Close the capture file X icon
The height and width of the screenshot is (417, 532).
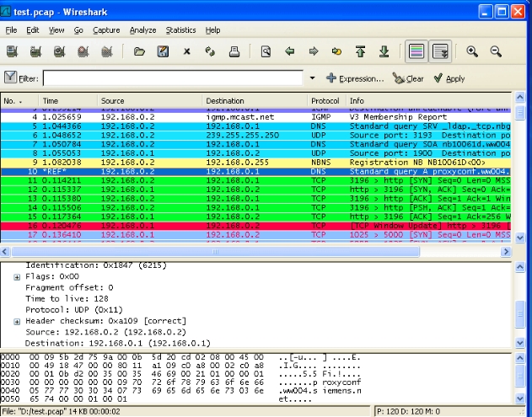(x=186, y=51)
